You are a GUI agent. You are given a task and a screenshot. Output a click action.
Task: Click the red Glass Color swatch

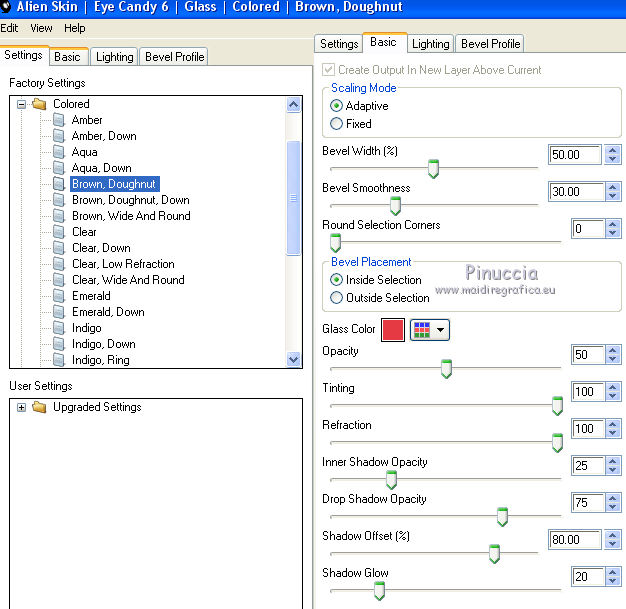point(393,330)
